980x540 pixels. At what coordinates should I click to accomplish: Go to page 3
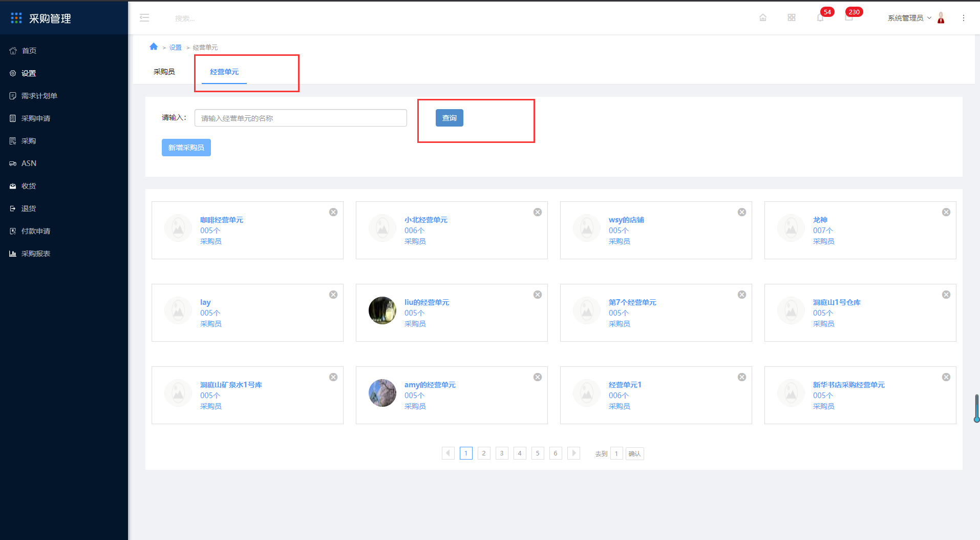pyautogui.click(x=502, y=453)
